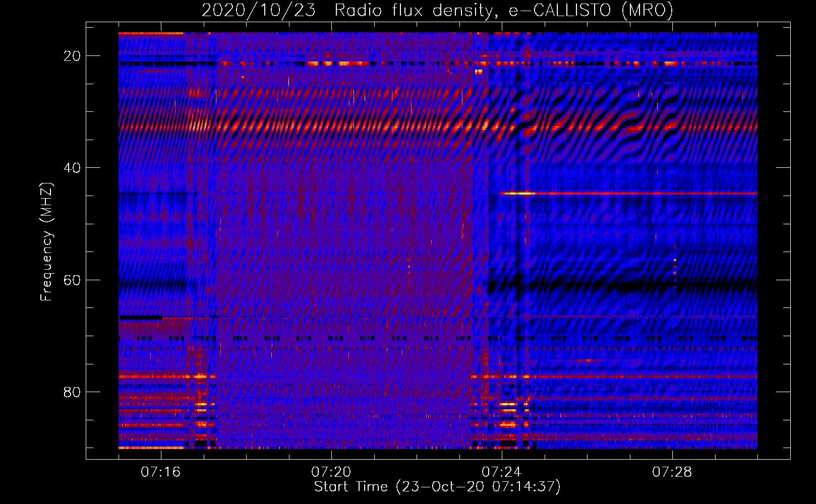Click the '07:24' time tick label
816x504 pixels.
502,472
